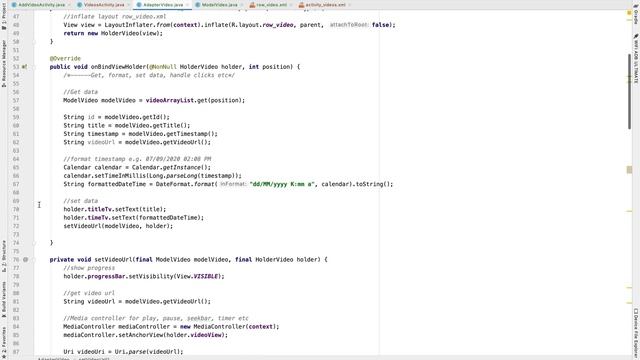Screen dimensions: 640x360
Task: Open the AddVideoActivity.java tab
Action: [x=41, y=5]
